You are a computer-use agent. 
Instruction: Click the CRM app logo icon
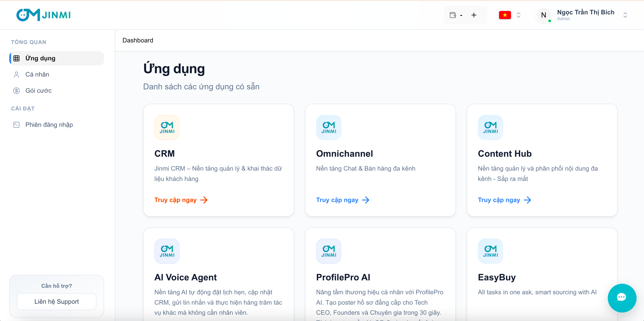(x=167, y=127)
